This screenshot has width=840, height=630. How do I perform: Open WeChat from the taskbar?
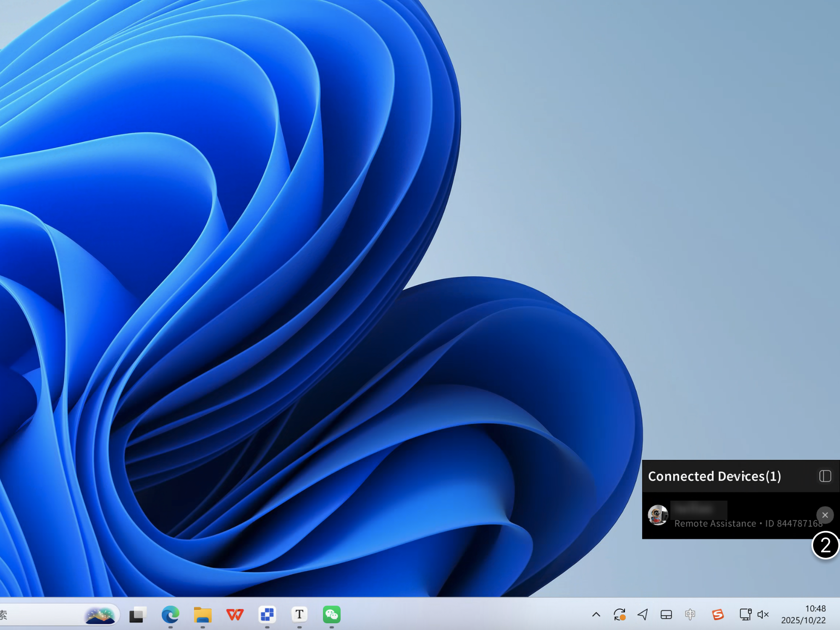pyautogui.click(x=331, y=615)
